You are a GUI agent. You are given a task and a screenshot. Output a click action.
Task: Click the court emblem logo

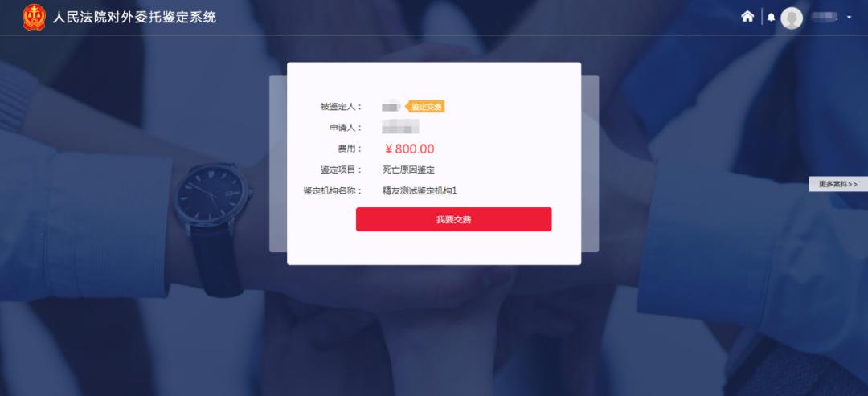click(35, 17)
